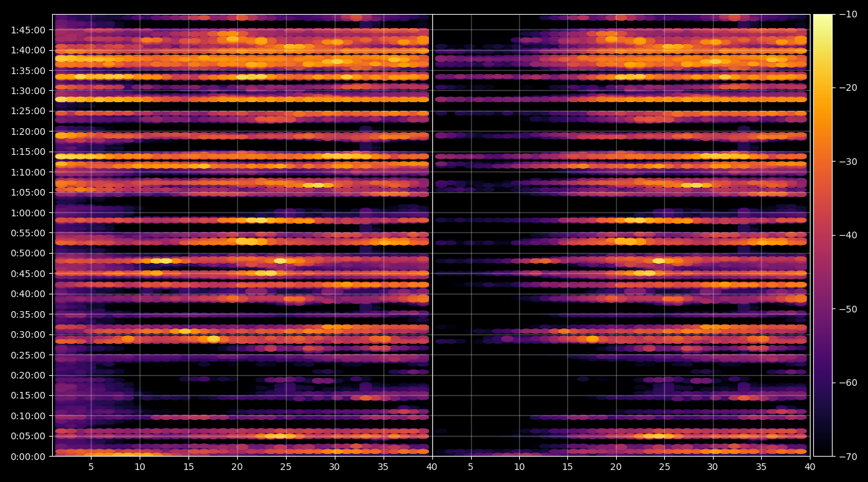Image resolution: width=868 pixels, height=482 pixels.
Task: Click x-axis label 15 under the left heatmap
Action: (188, 467)
